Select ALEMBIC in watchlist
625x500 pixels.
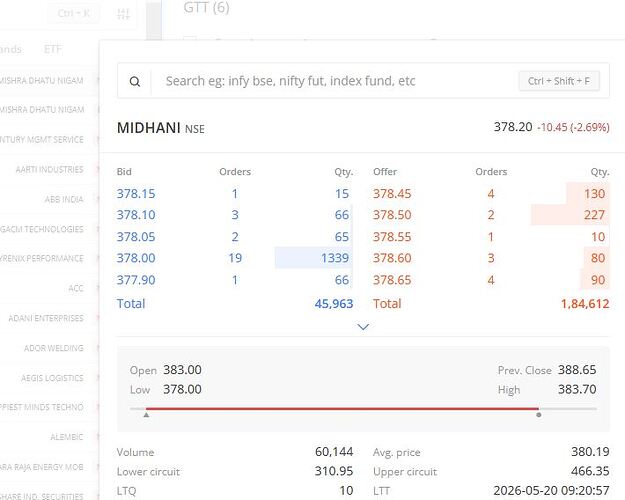click(x=67, y=437)
